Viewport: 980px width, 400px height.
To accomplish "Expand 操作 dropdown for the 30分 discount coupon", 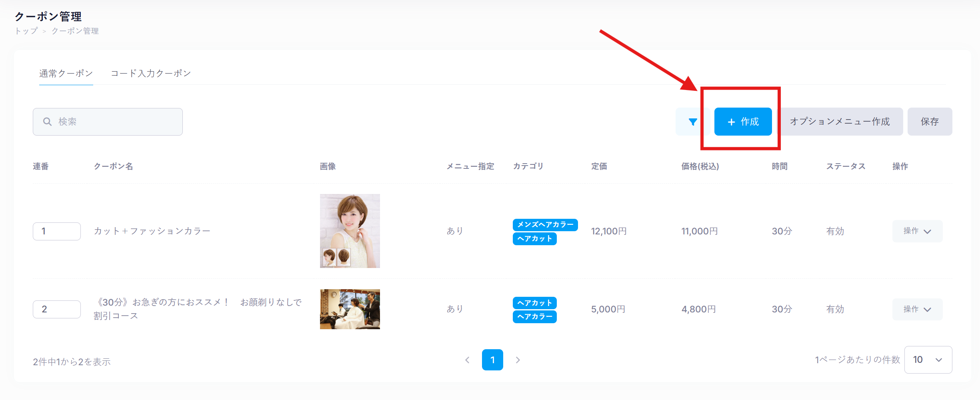I will 917,309.
